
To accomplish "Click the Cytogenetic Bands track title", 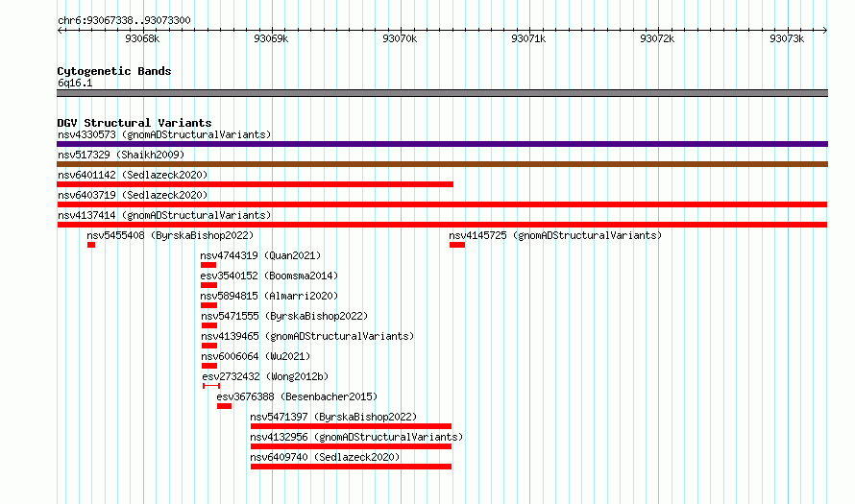I will [114, 71].
